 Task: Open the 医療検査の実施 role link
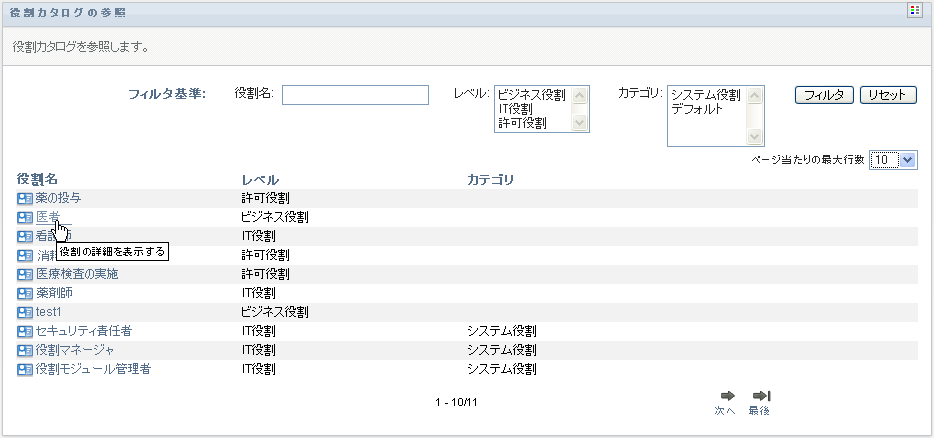(77, 274)
